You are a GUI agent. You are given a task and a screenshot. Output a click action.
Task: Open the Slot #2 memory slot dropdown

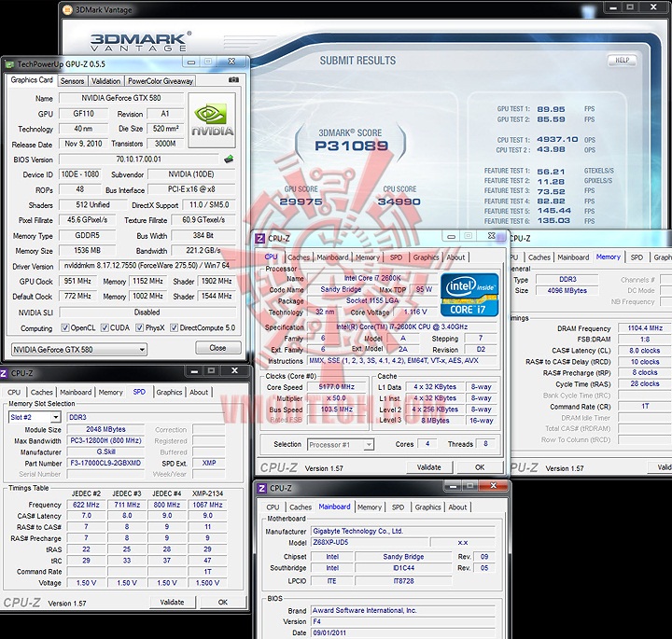coord(35,417)
